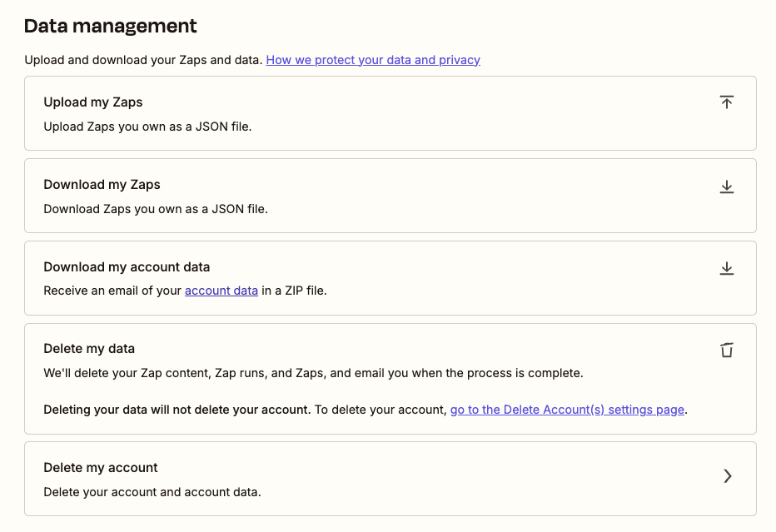Start downloading Zaps using the download arrow icon
Image resolution: width=776 pixels, height=532 pixels.
pyautogui.click(x=726, y=186)
